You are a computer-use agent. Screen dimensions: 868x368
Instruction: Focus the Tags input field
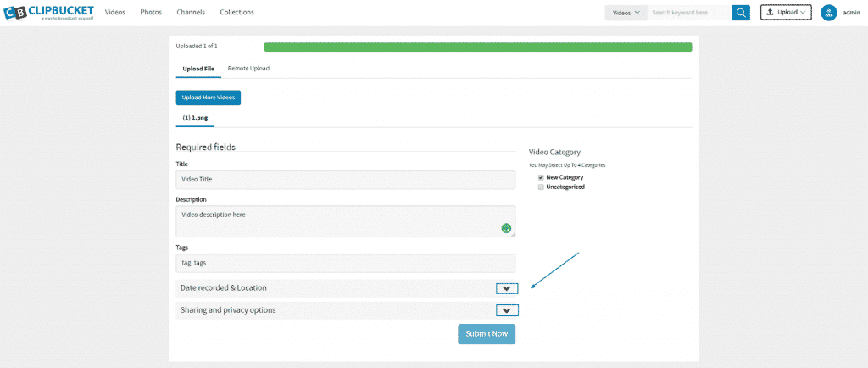[x=345, y=263]
